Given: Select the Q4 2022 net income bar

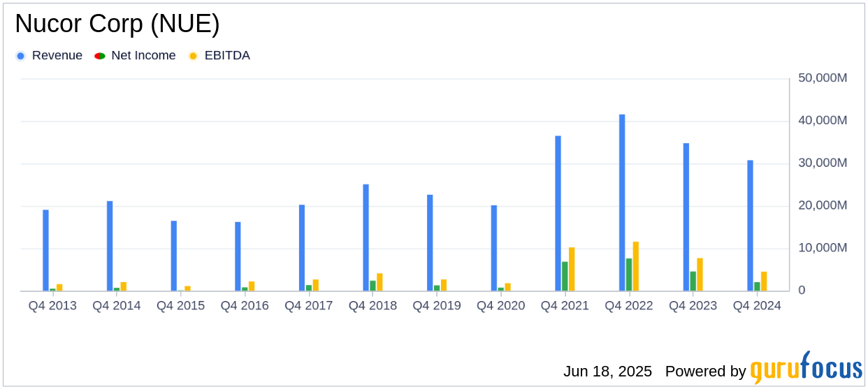Looking at the screenshot, I should 629,274.
